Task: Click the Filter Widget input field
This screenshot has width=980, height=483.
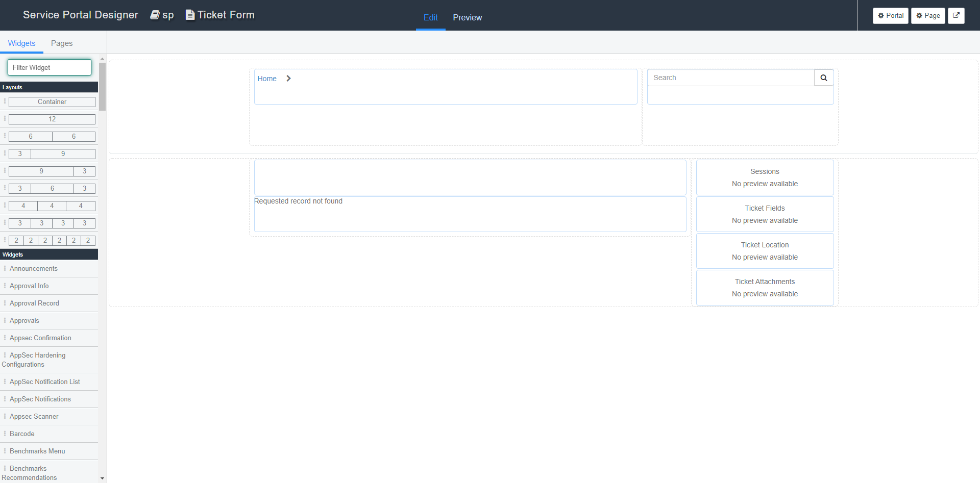Action: [x=50, y=67]
